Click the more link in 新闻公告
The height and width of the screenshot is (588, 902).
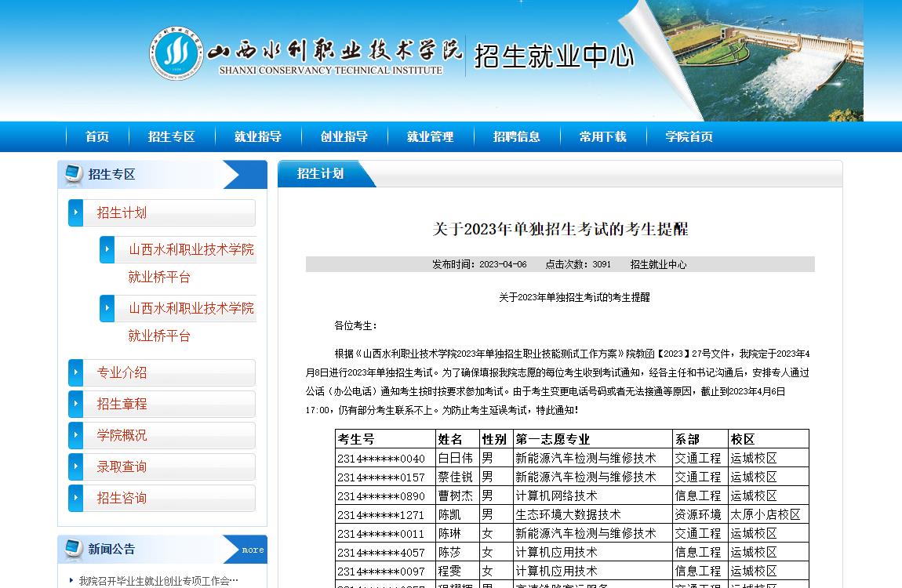(x=253, y=550)
